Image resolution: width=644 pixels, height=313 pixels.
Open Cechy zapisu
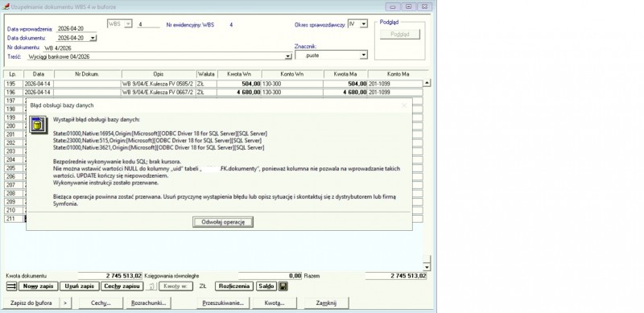(122, 286)
